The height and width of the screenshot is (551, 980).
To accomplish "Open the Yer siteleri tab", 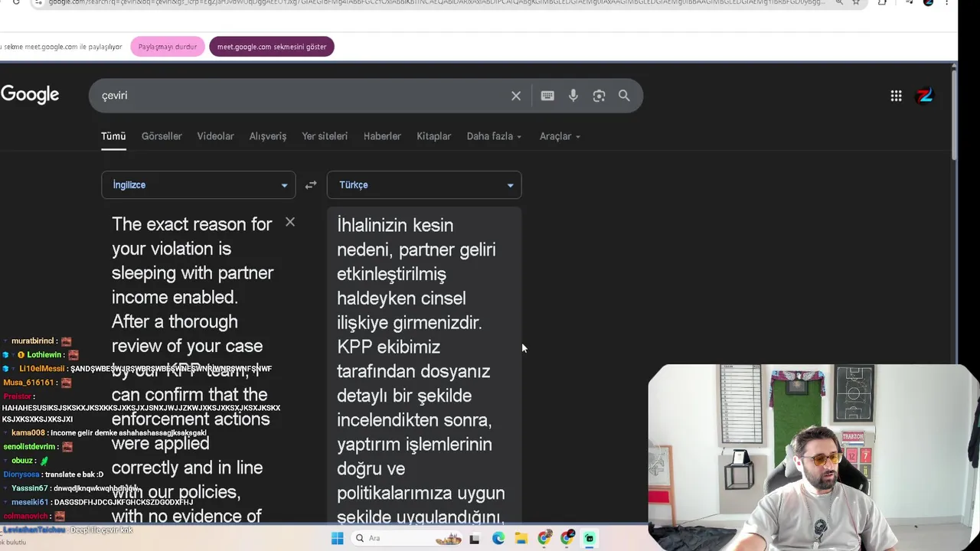I will pos(325,136).
